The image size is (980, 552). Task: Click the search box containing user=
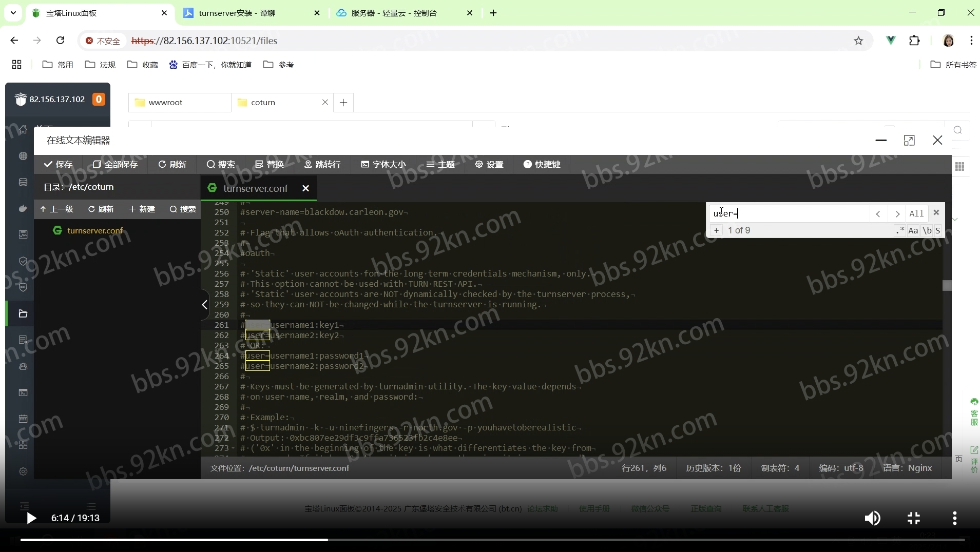pyautogui.click(x=789, y=213)
